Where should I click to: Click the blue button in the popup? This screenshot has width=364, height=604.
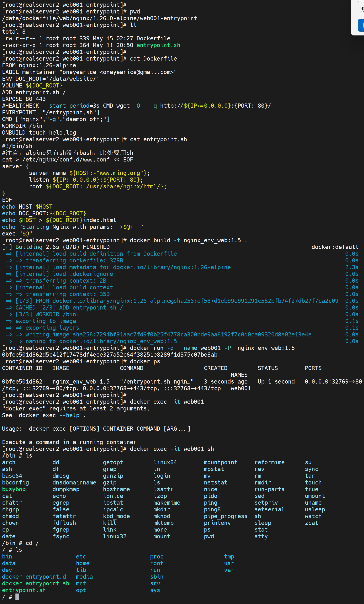pos(361,25)
